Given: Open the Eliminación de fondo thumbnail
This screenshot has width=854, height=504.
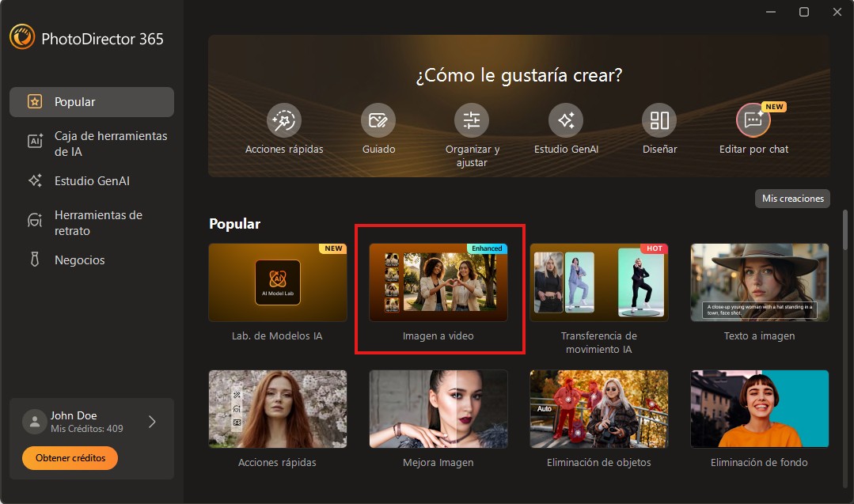Looking at the screenshot, I should [x=760, y=409].
